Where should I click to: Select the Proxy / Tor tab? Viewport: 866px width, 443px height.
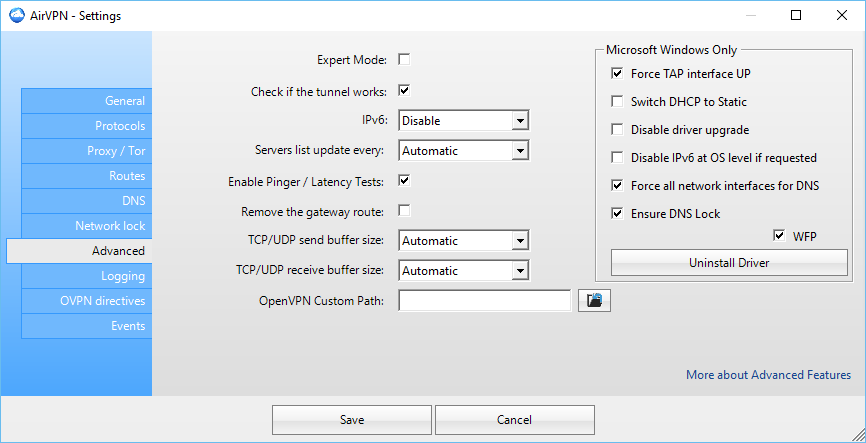coord(87,151)
